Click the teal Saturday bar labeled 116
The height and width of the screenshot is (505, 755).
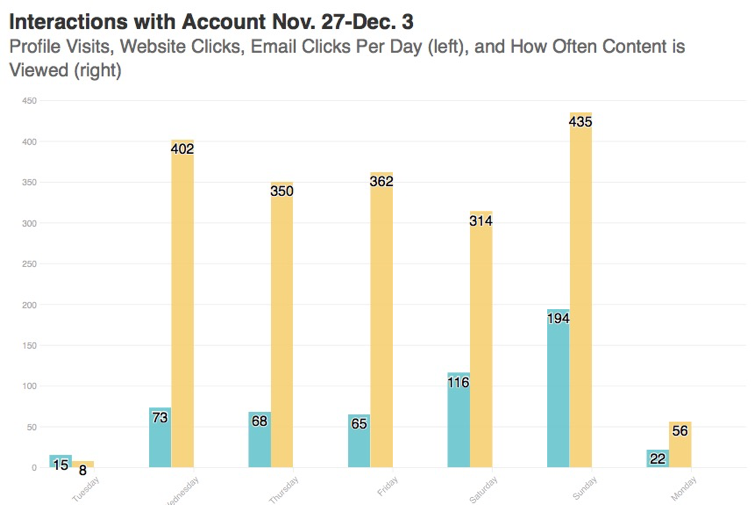(x=458, y=420)
